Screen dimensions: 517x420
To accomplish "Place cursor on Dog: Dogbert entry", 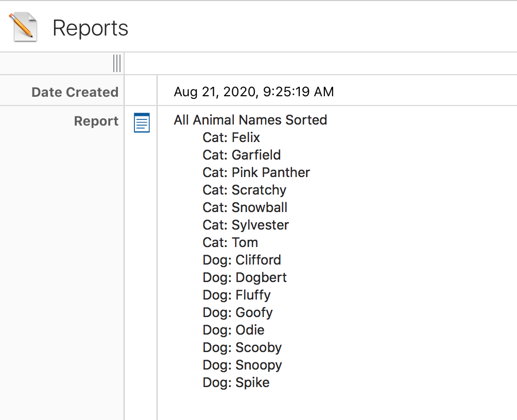I will point(245,277).
